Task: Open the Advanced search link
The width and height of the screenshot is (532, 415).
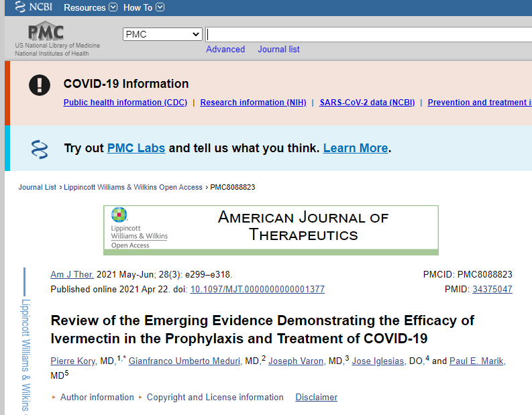Action: pyautogui.click(x=225, y=50)
